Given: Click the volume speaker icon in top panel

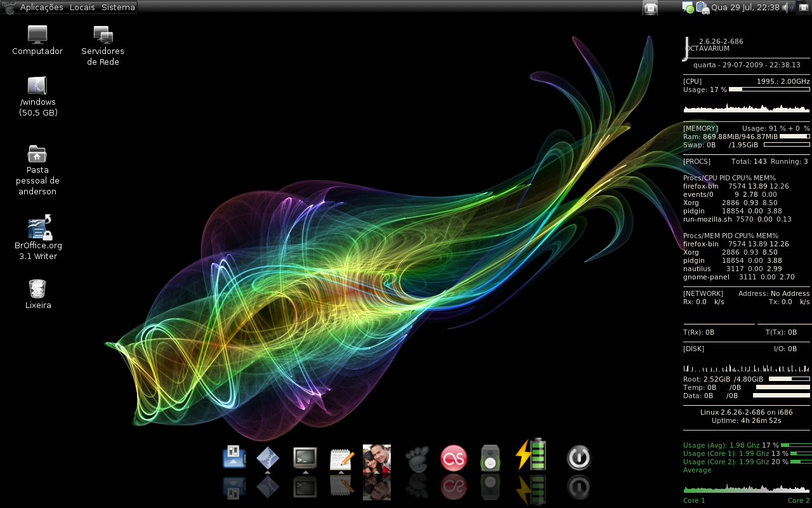Looking at the screenshot, I should point(787,8).
